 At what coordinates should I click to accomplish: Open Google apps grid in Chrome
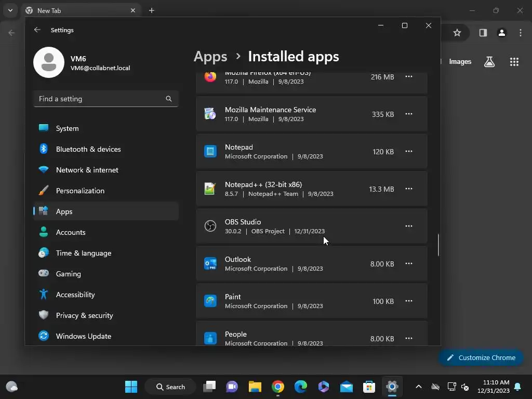coord(514,62)
